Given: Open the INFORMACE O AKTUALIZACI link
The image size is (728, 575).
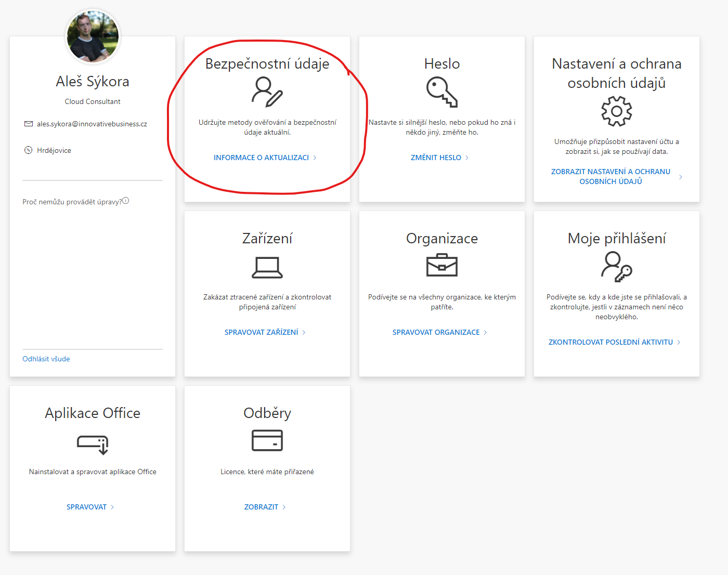Looking at the screenshot, I should tap(261, 158).
